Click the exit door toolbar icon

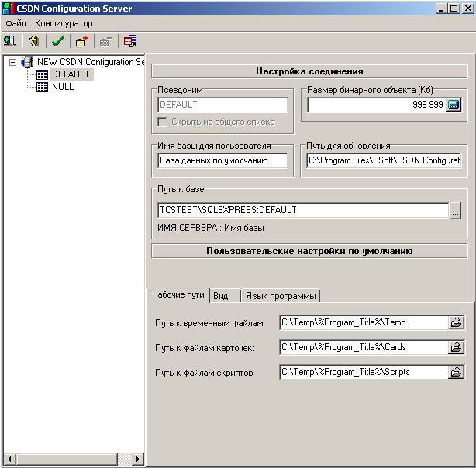[x=11, y=41]
